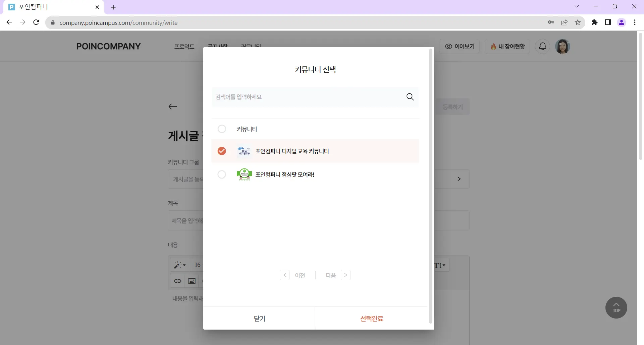Click the insert link icon in the editor toolbar

[178, 281]
